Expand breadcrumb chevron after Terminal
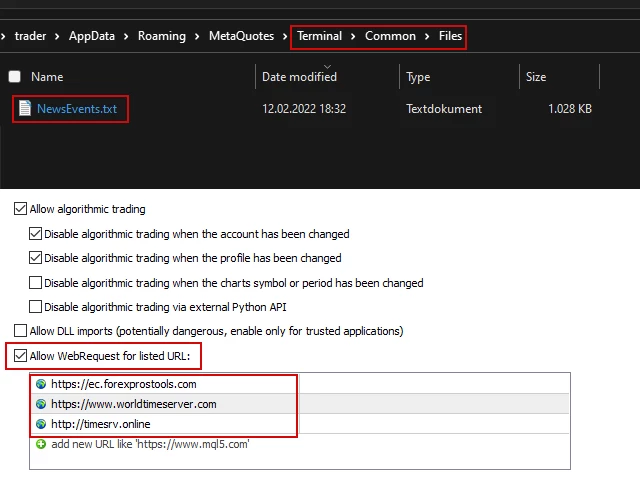 tap(353, 37)
